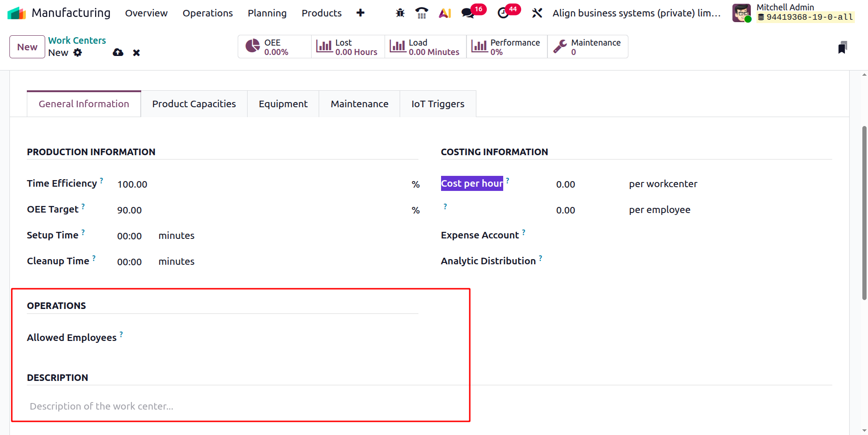Click the bookmark icon at top right
The width and height of the screenshot is (868, 435).
843,47
